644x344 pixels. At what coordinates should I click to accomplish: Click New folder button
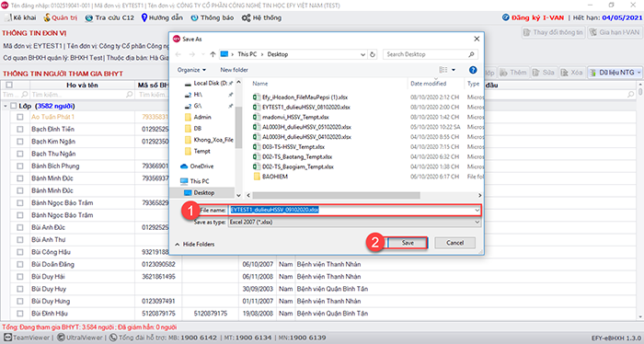(x=234, y=70)
